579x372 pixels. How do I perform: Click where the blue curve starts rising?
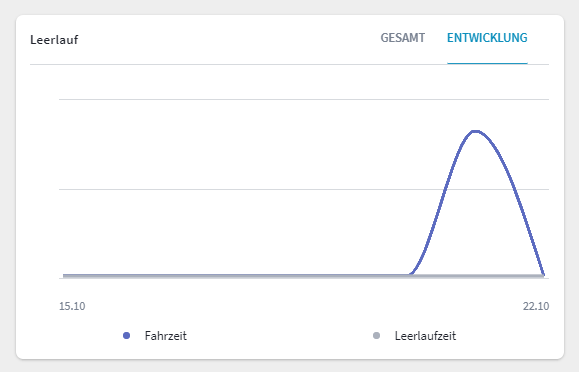(411, 274)
